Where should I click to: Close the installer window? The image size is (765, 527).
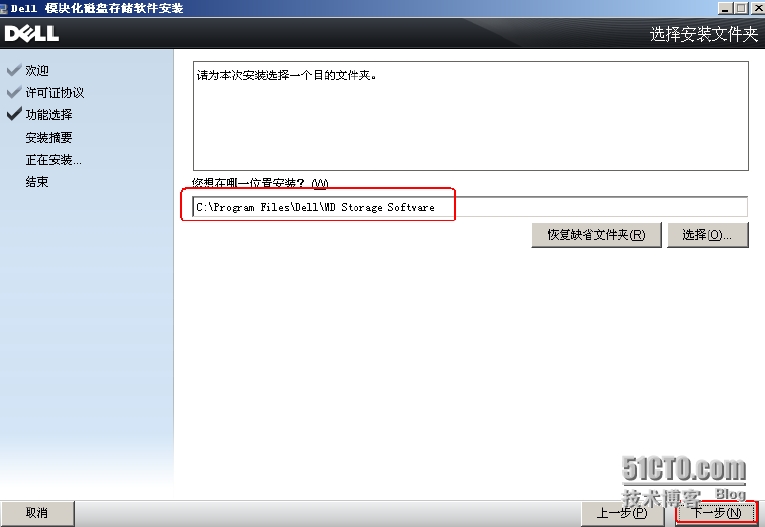pos(758,8)
